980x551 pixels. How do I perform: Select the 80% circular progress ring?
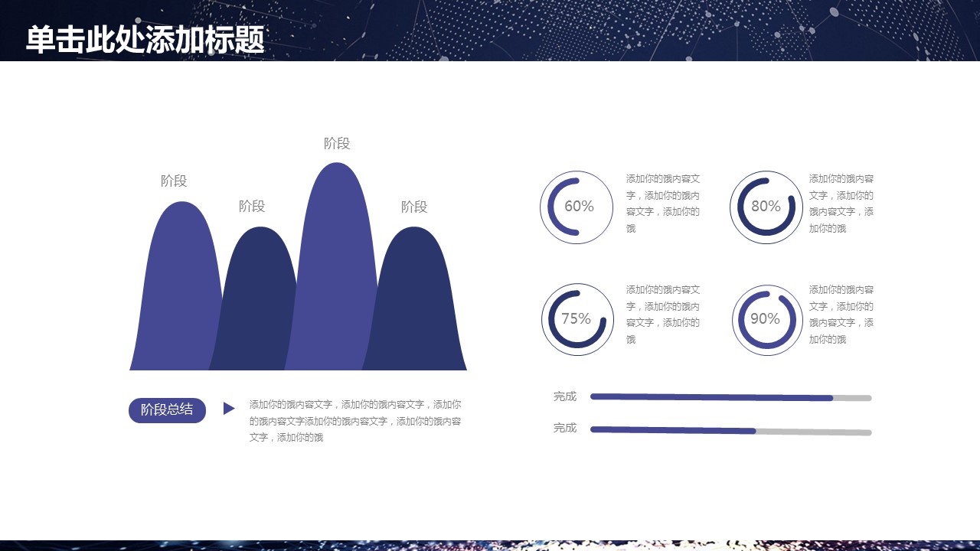coord(766,207)
